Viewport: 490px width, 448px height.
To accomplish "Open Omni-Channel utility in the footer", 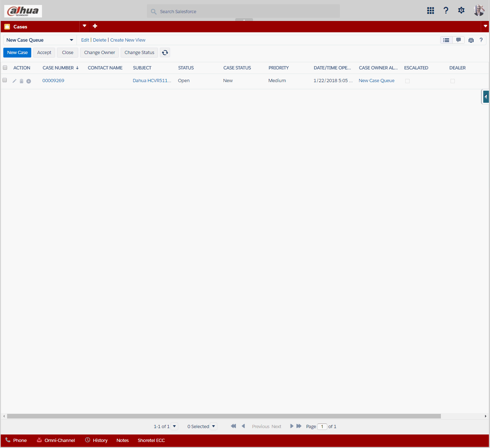I will pos(56,440).
